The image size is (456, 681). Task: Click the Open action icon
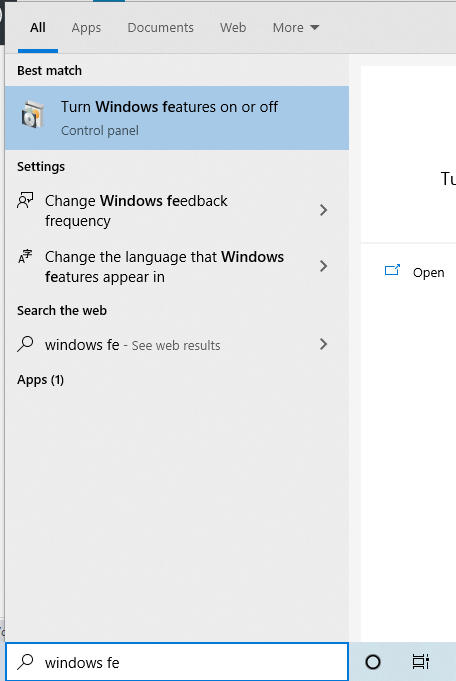tap(392, 271)
